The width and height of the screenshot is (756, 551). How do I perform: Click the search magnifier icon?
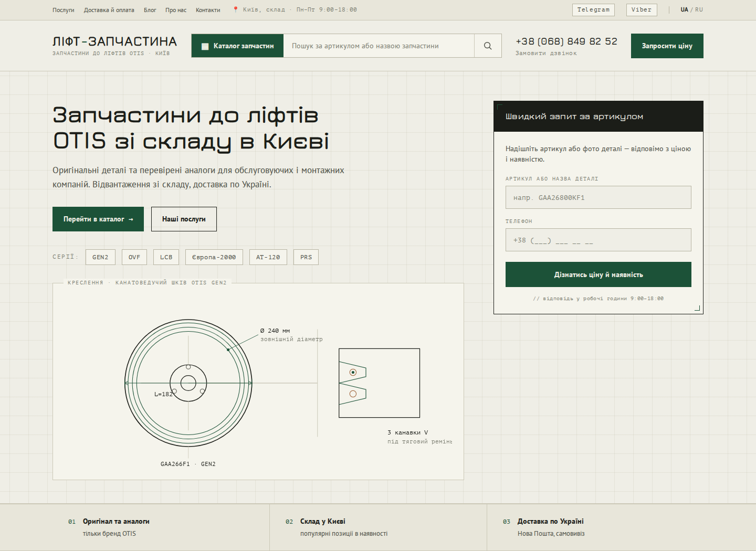488,46
